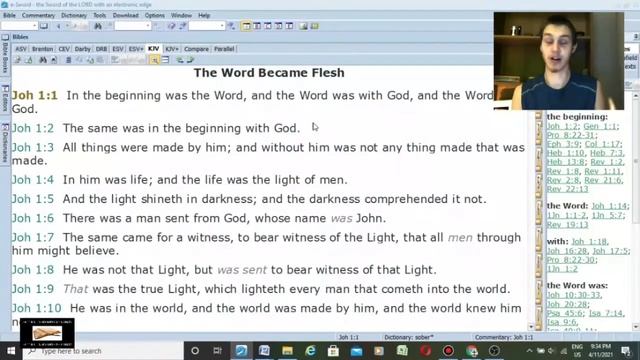Click the second icon in Bible toolbar
The width and height of the screenshot is (640, 360).
(29, 60)
